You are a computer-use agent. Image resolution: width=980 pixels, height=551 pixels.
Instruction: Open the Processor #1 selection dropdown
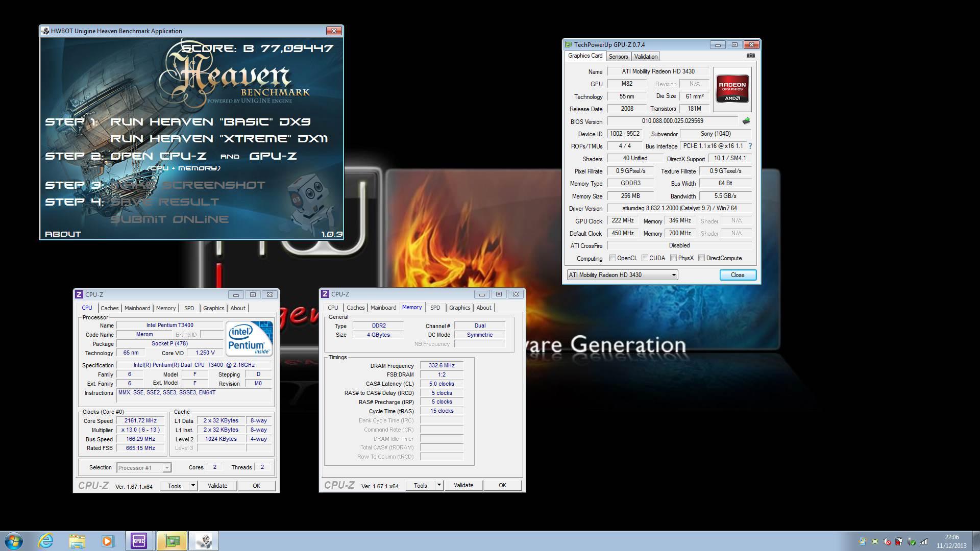coord(143,467)
